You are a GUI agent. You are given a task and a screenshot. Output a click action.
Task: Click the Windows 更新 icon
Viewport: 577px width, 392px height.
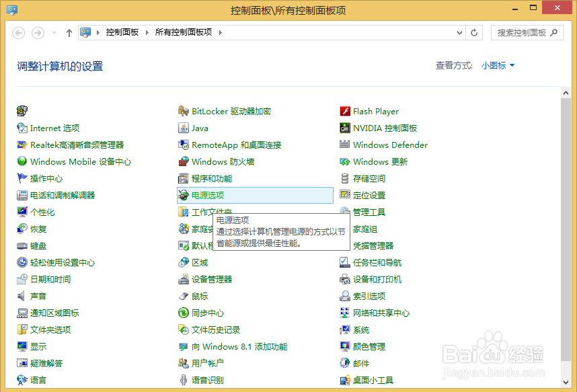tap(345, 161)
